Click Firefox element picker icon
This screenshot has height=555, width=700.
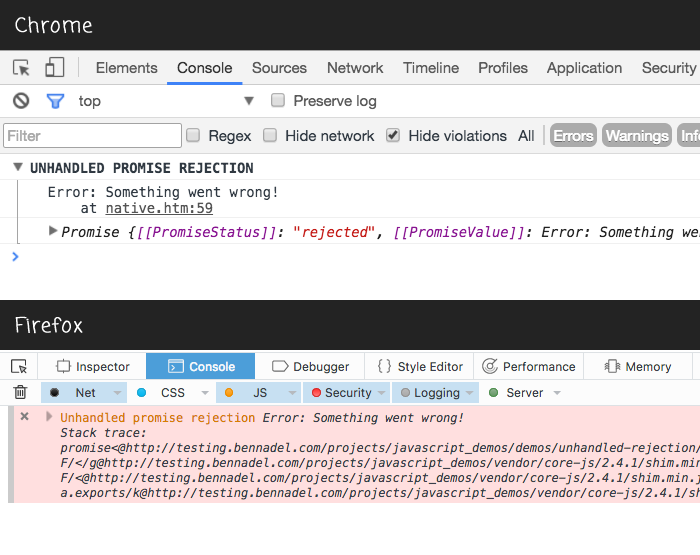coord(19,367)
